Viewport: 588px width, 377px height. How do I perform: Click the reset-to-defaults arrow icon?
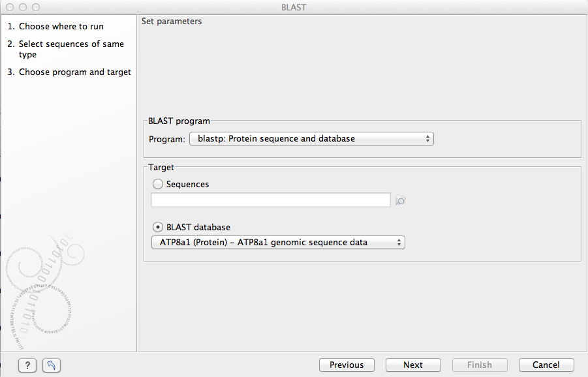[52, 365]
